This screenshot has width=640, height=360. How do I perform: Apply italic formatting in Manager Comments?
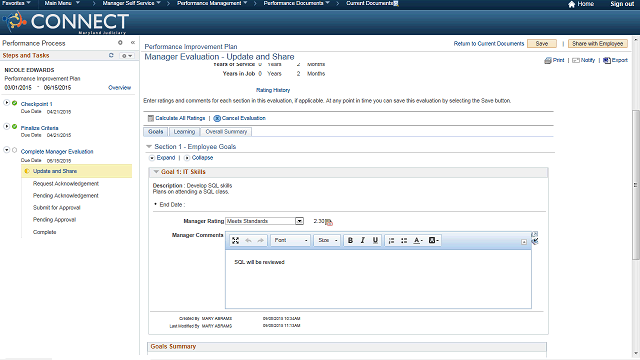pyautogui.click(x=362, y=240)
